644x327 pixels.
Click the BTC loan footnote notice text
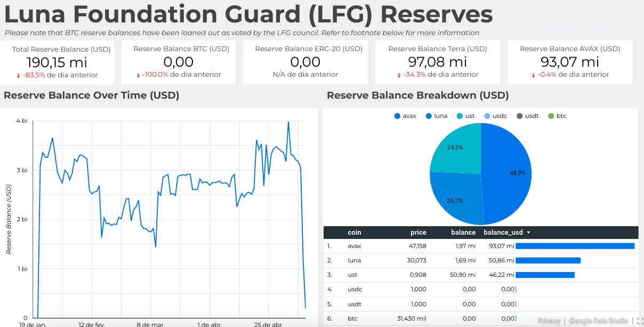(x=242, y=33)
